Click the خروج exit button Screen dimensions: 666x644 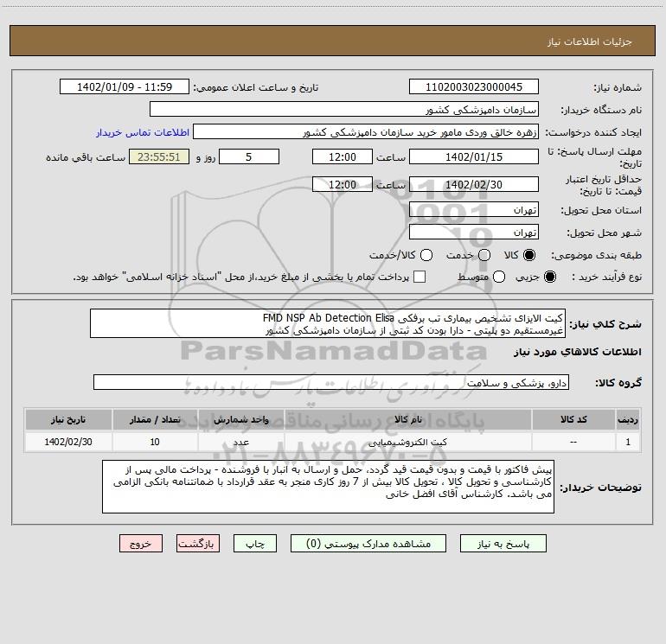(141, 544)
